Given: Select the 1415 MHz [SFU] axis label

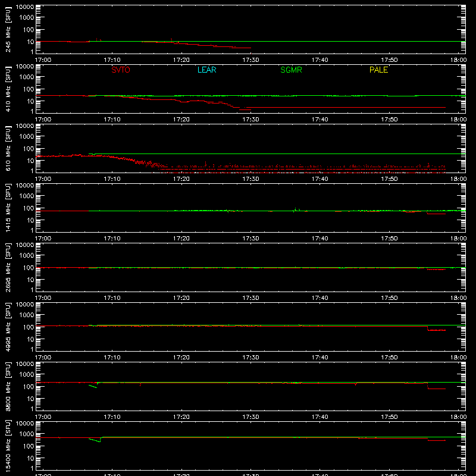Looking at the screenshot, I should [8, 208].
